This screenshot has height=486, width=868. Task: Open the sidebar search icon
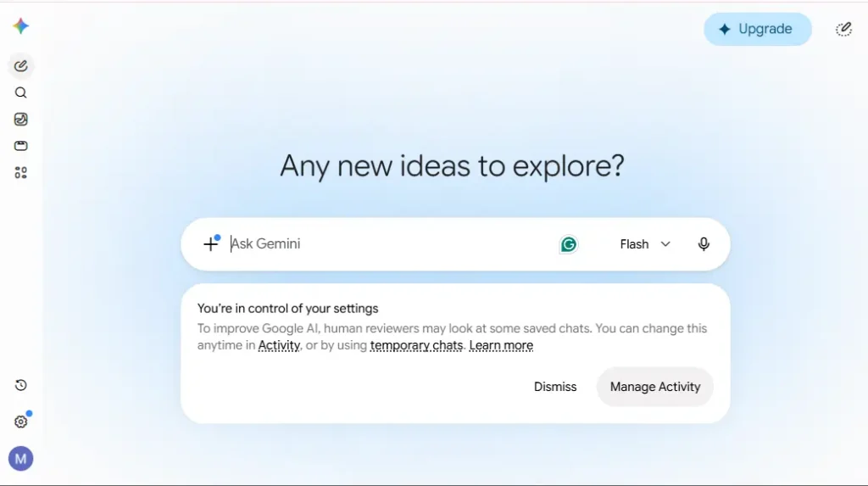[21, 92]
